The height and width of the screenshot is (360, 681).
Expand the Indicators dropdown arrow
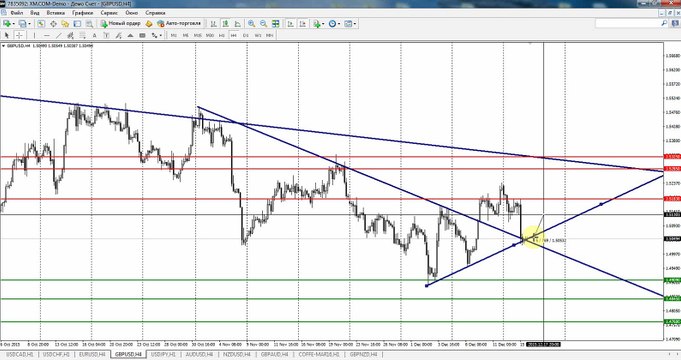coord(324,24)
